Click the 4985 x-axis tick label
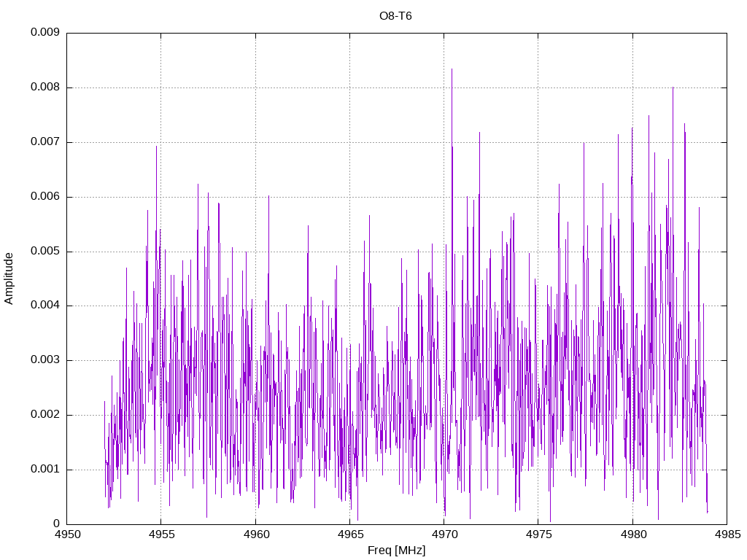The height and width of the screenshot is (560, 747). pyautogui.click(x=727, y=534)
